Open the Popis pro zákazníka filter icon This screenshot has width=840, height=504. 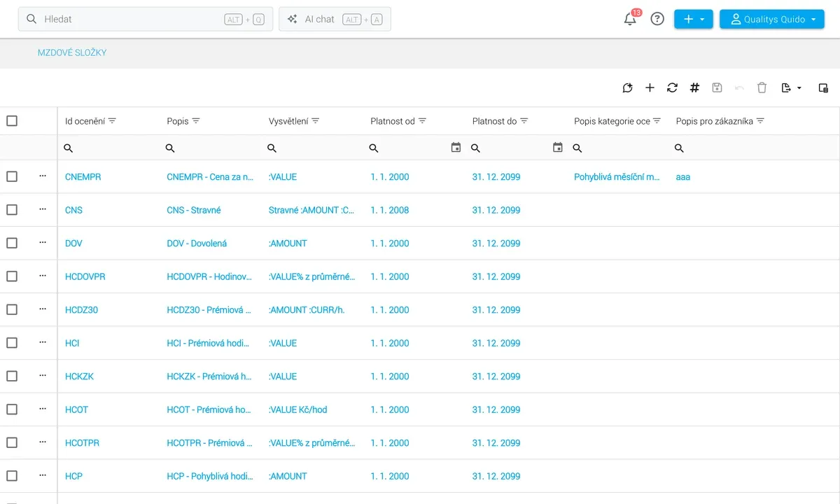pos(760,121)
